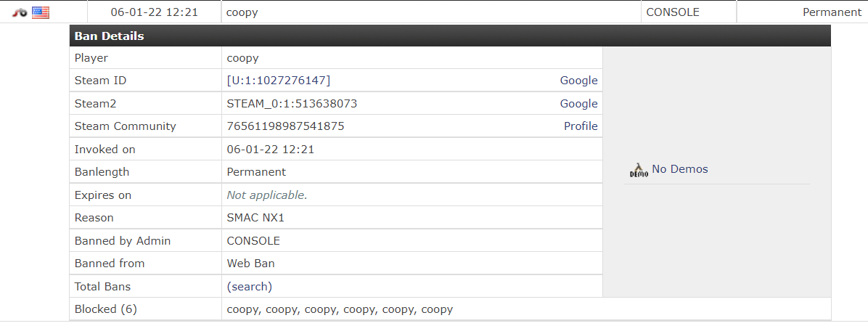Click the Steam Community ID 76561198987541875
Image resolution: width=868 pixels, height=326 pixels.
tap(285, 126)
